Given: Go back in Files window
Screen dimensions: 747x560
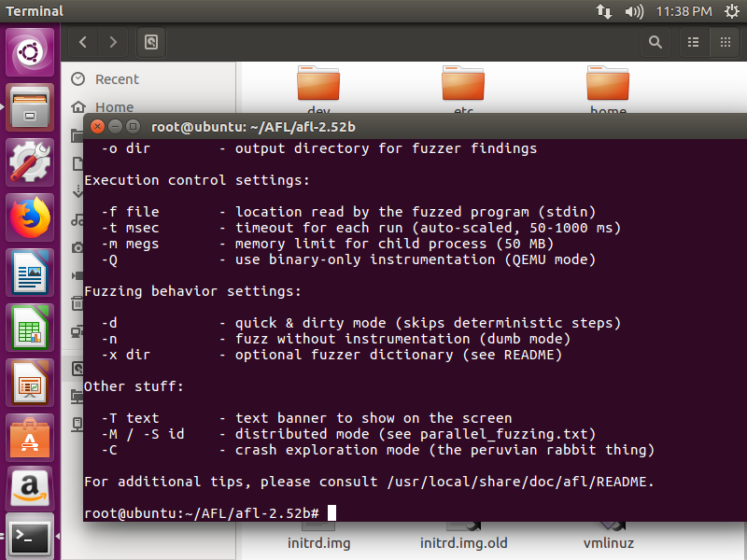Looking at the screenshot, I should click(83, 42).
